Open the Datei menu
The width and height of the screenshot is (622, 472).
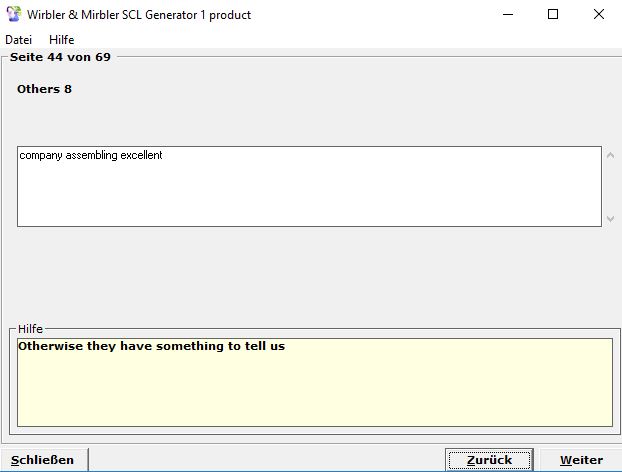(18, 40)
